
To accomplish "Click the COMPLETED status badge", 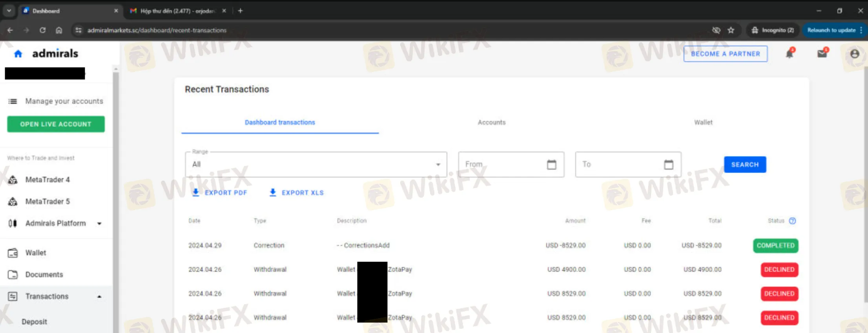I will (x=775, y=245).
